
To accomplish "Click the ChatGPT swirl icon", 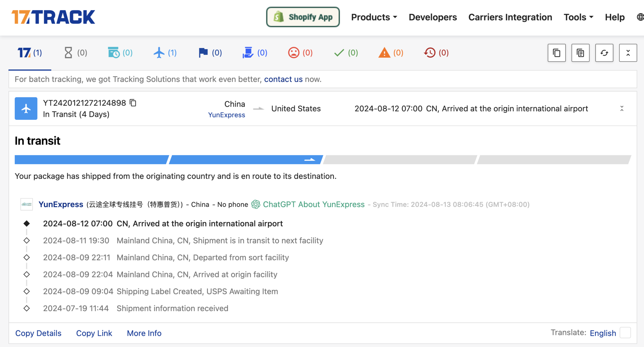I will [255, 204].
